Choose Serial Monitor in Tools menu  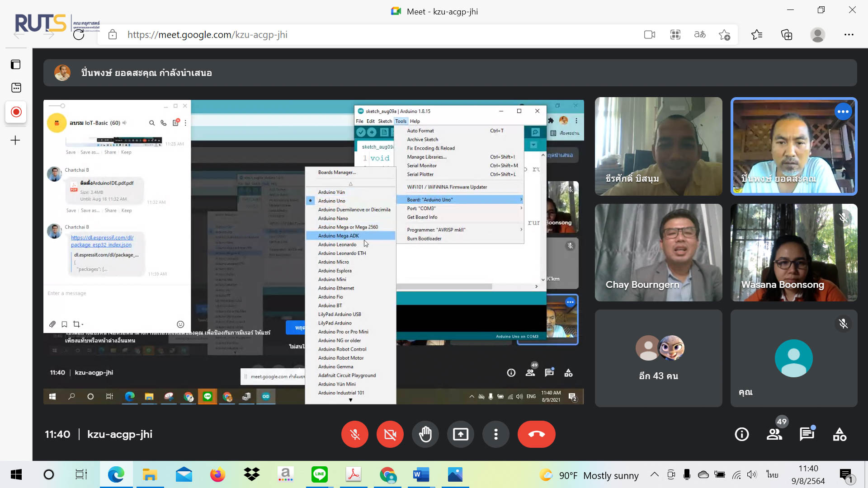pos(460,165)
